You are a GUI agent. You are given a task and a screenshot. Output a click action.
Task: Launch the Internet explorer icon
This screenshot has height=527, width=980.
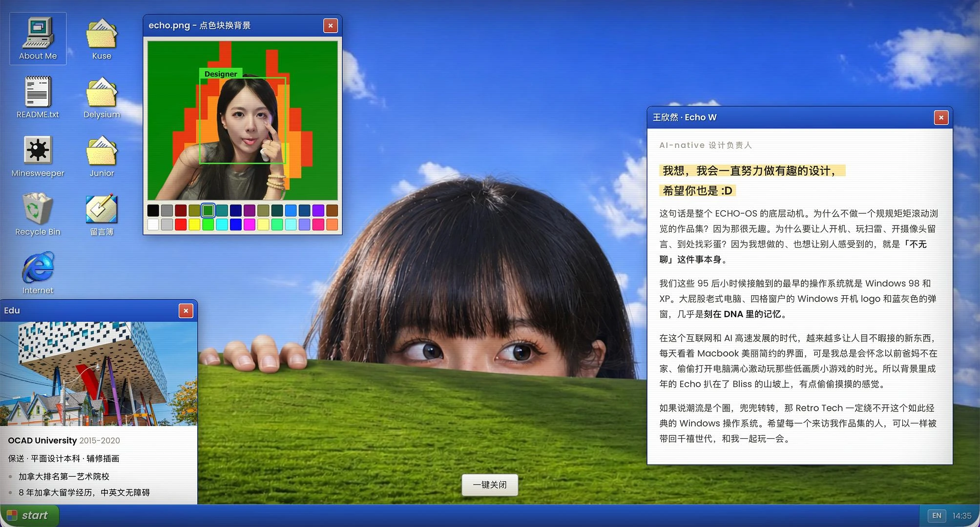pyautogui.click(x=38, y=273)
